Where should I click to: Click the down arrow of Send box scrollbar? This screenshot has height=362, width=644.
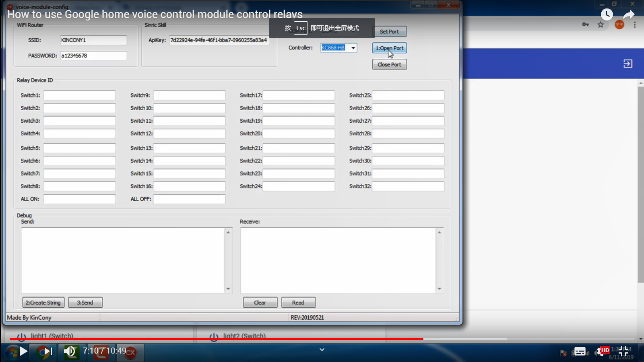(x=228, y=289)
